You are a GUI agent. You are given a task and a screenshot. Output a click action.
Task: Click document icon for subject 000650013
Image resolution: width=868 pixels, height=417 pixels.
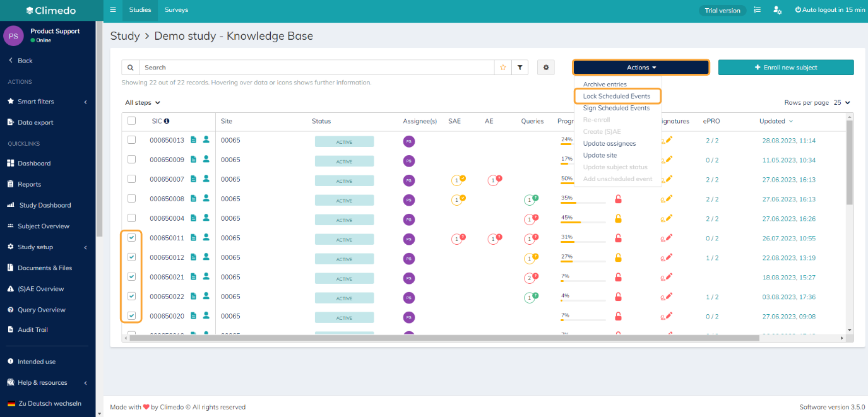(x=194, y=140)
